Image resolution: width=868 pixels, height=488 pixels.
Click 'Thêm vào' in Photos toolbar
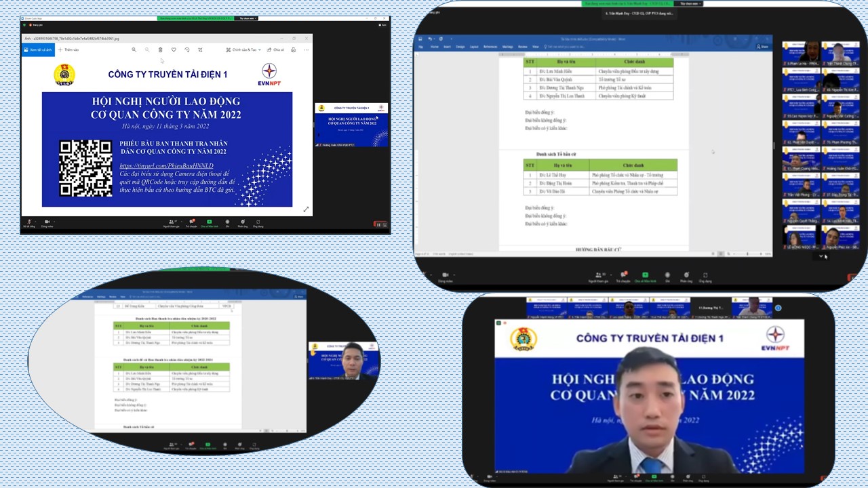pos(68,49)
